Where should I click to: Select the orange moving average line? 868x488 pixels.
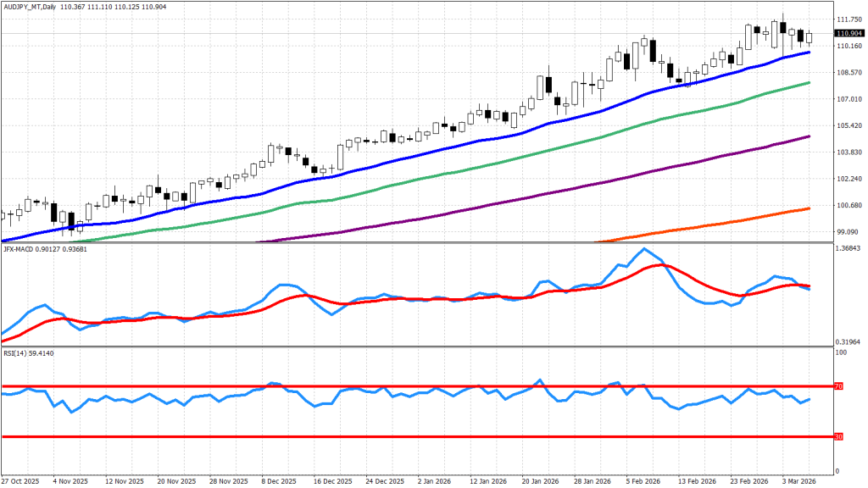coord(721,225)
